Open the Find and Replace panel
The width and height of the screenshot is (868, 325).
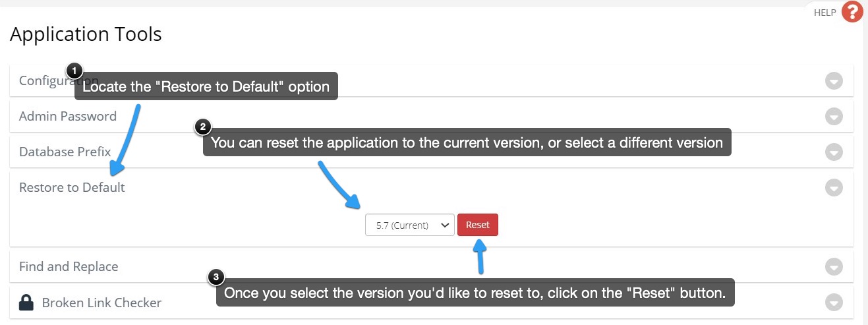(432, 267)
